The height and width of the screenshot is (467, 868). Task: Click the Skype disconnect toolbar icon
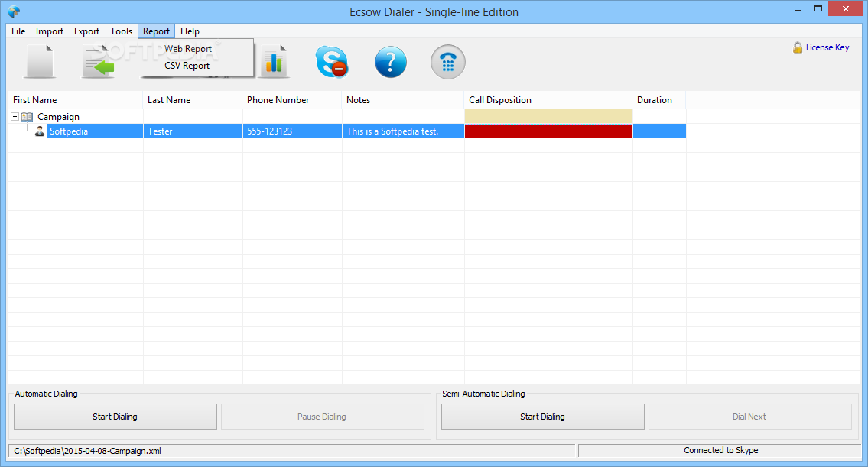click(332, 62)
